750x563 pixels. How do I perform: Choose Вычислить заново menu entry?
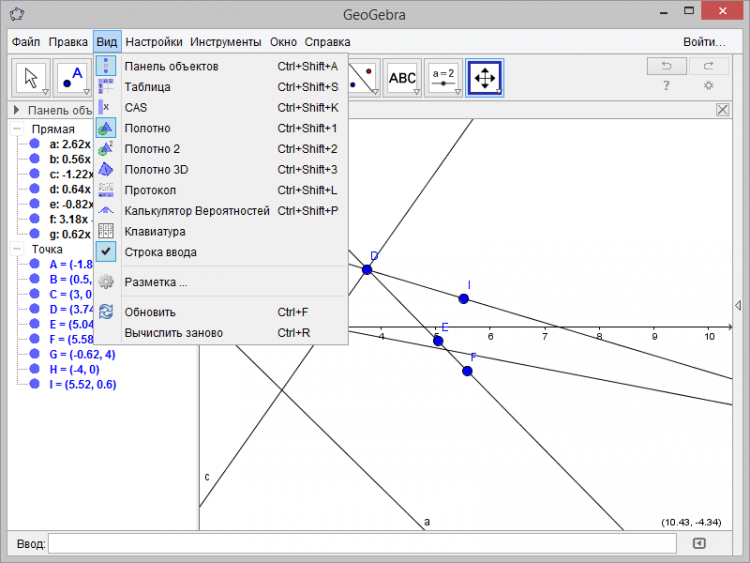221,332
